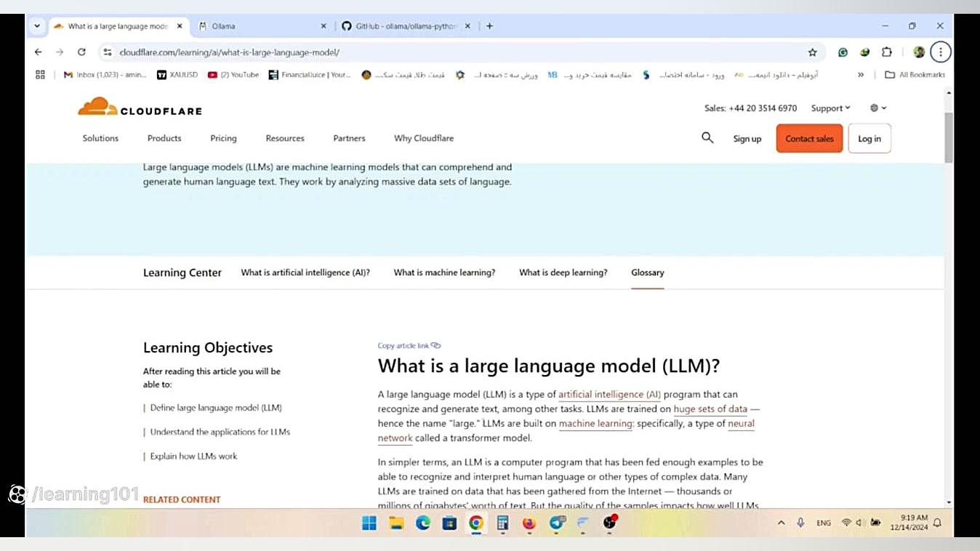Click the Wi-Fi icon in system tray

point(846,523)
